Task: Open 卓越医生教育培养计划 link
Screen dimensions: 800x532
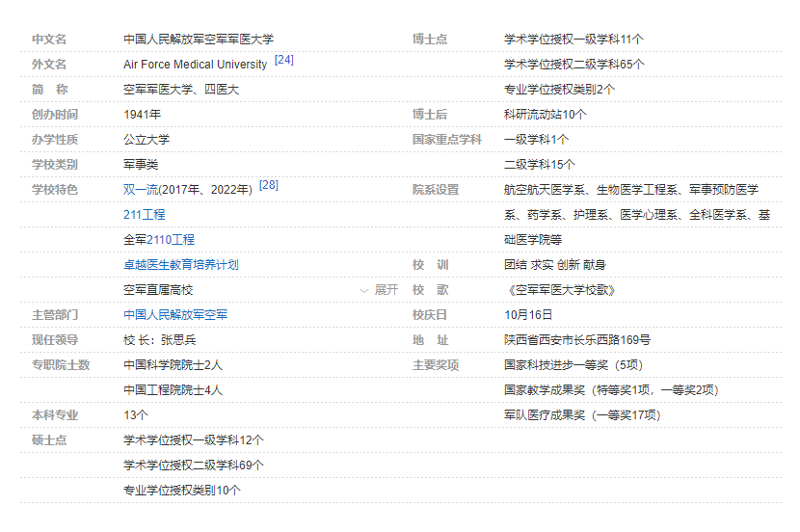Action: click(x=181, y=265)
